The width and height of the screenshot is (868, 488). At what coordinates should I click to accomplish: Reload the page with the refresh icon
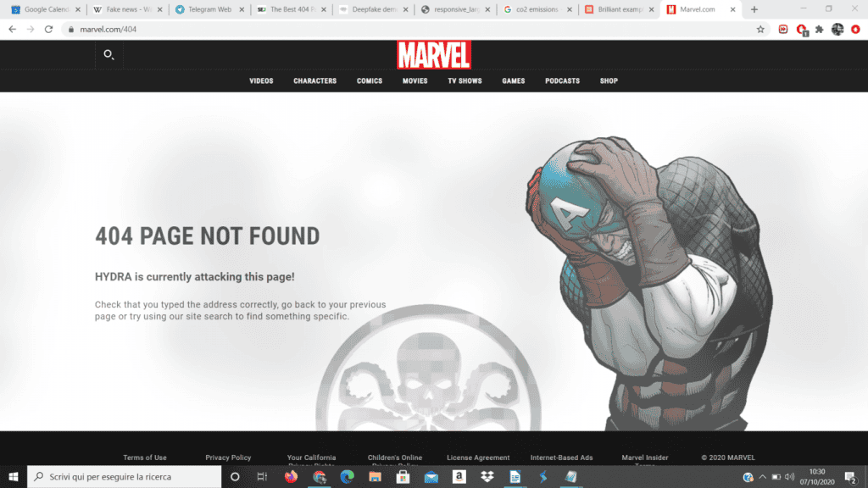pyautogui.click(x=48, y=30)
